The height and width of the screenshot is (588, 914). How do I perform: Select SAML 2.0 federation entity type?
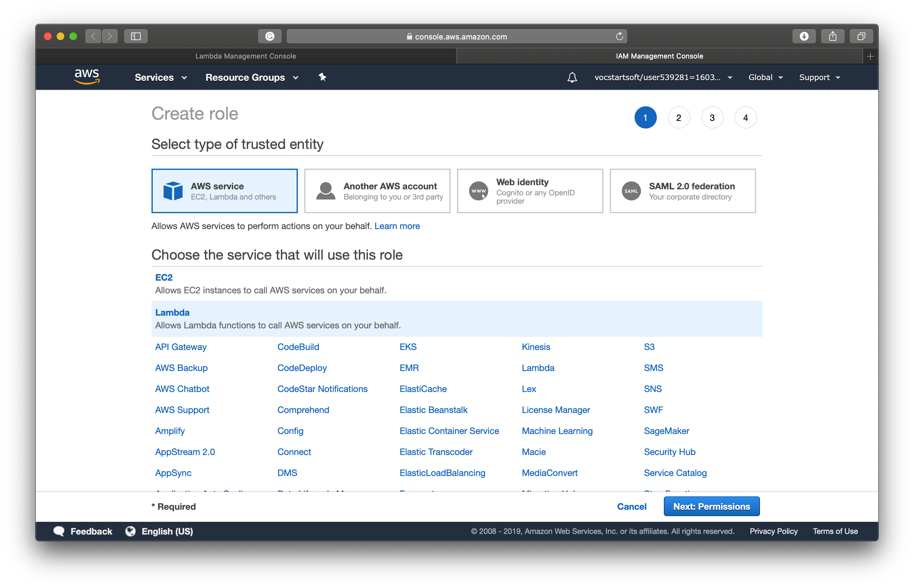click(x=683, y=191)
